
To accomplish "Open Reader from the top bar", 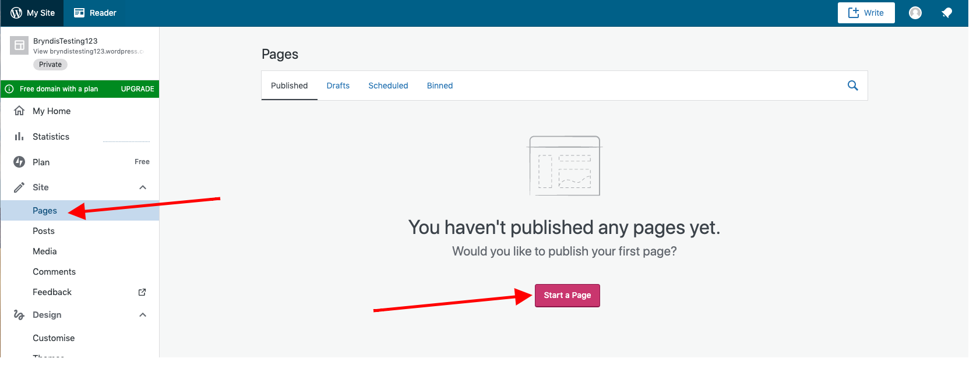I will click(x=95, y=13).
